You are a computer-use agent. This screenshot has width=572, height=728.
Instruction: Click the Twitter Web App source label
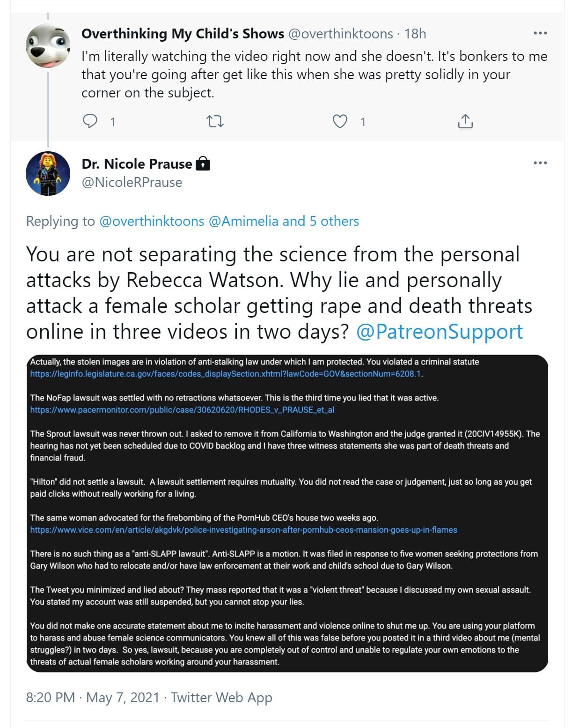pyautogui.click(x=221, y=698)
